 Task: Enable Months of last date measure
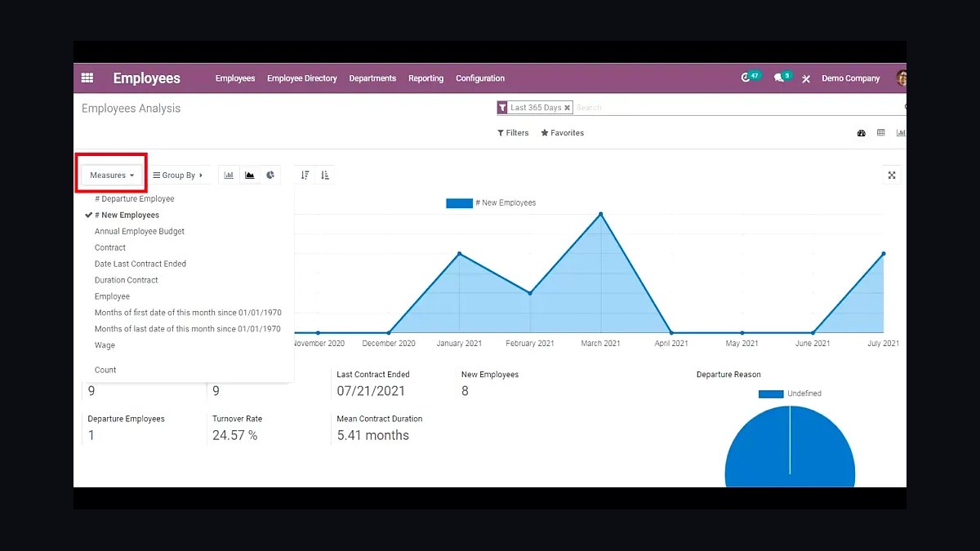[x=186, y=330]
